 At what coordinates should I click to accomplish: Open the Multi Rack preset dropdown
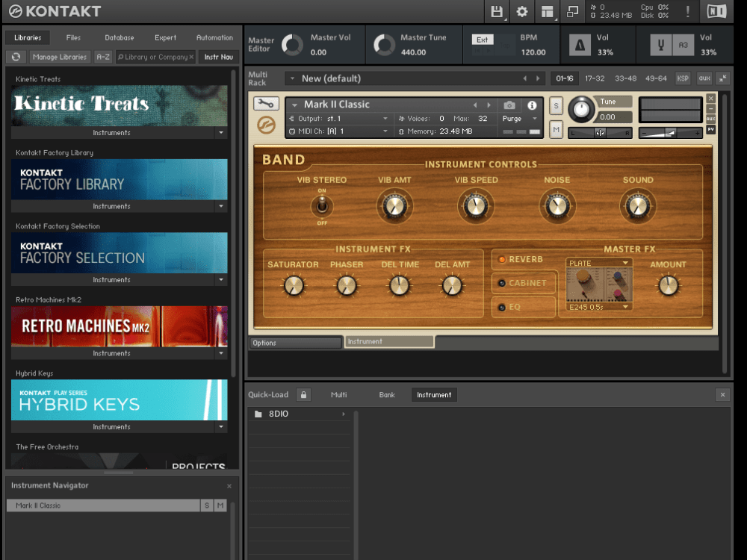click(x=293, y=78)
